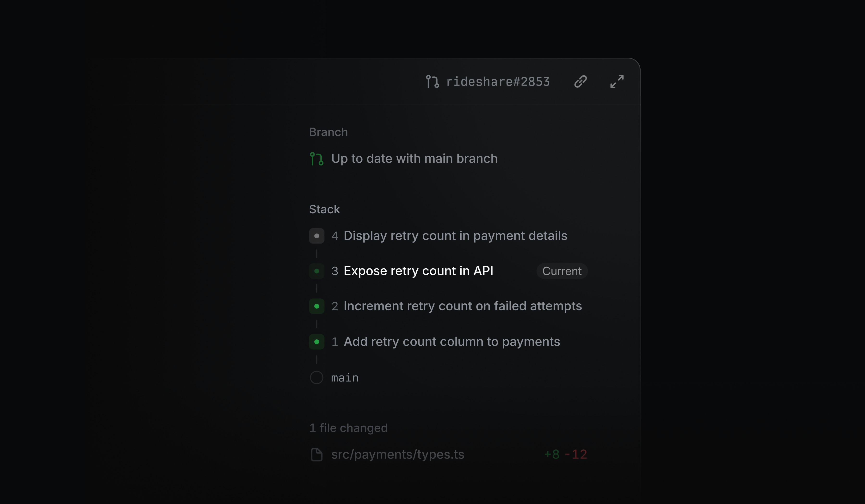Click stack number 3

[x=335, y=271]
